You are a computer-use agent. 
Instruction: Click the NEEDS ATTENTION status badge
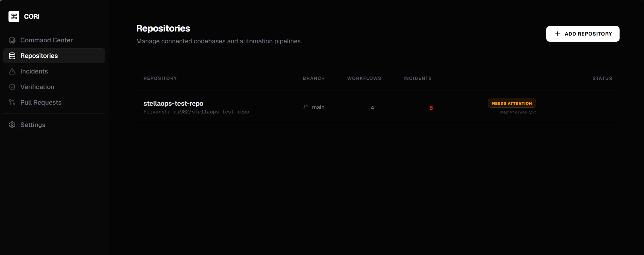pos(512,103)
